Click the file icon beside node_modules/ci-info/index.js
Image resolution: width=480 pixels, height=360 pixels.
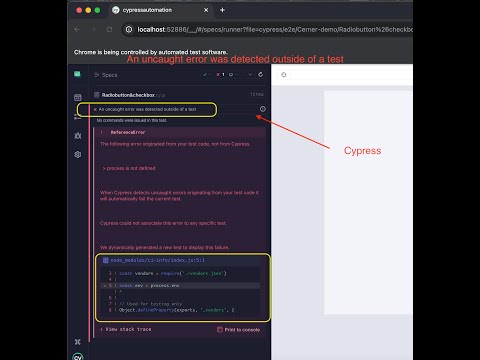point(105,260)
